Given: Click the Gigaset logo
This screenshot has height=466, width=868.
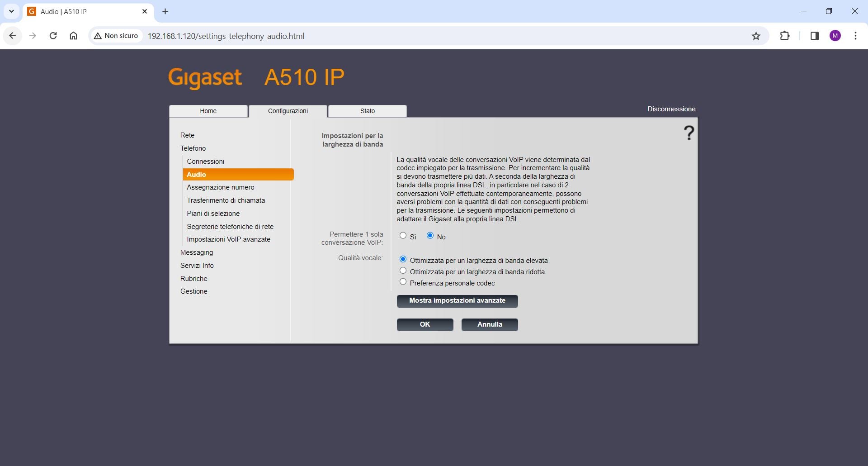Looking at the screenshot, I should [205, 78].
